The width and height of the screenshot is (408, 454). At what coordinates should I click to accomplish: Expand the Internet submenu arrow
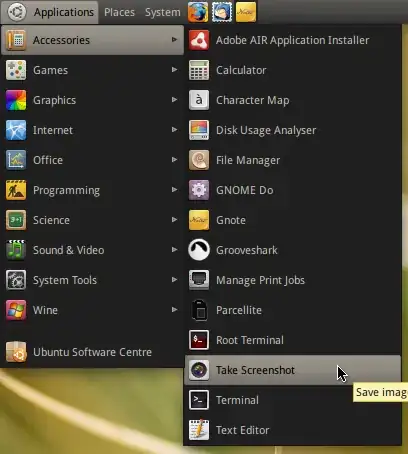tap(174, 130)
